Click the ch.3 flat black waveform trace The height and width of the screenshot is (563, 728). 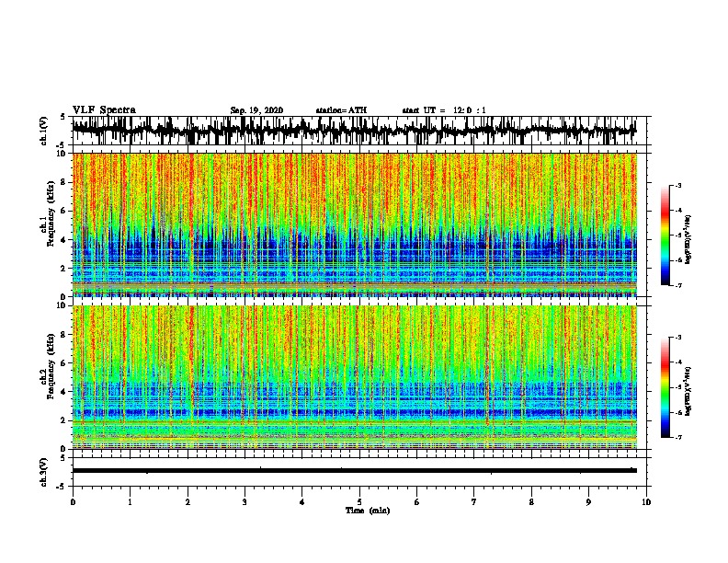click(x=354, y=471)
